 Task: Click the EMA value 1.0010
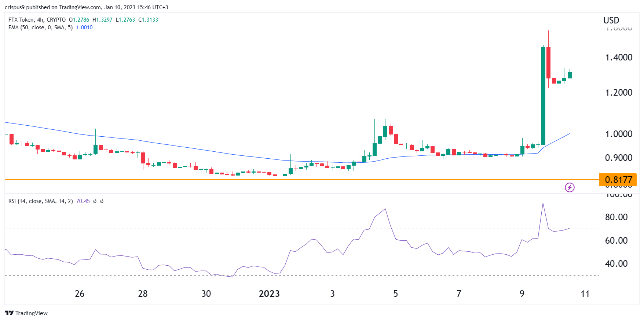click(x=84, y=27)
